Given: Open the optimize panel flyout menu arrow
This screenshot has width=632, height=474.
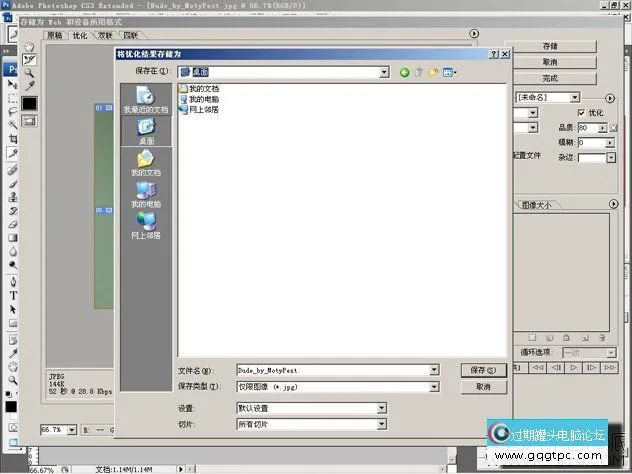Looking at the screenshot, I should [610, 98].
